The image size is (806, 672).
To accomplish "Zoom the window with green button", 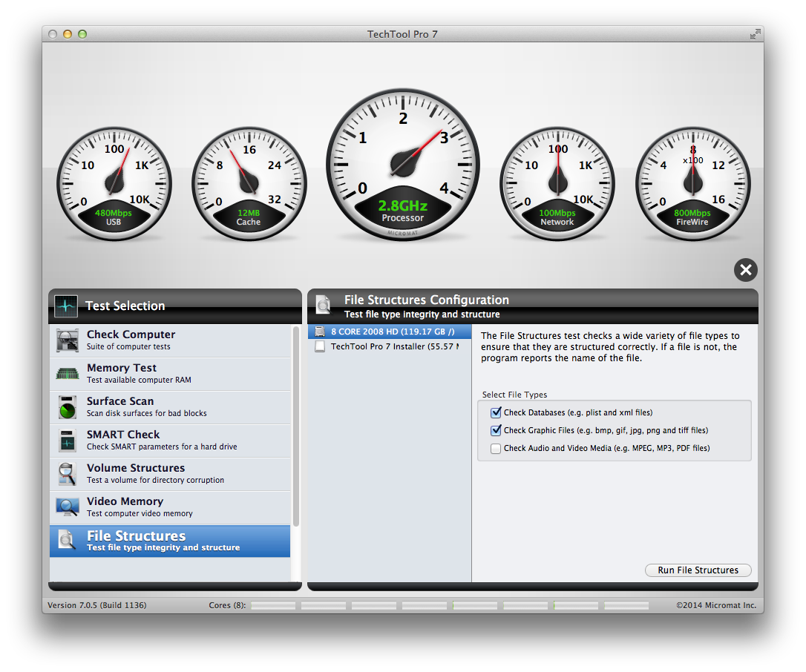I will [82, 34].
